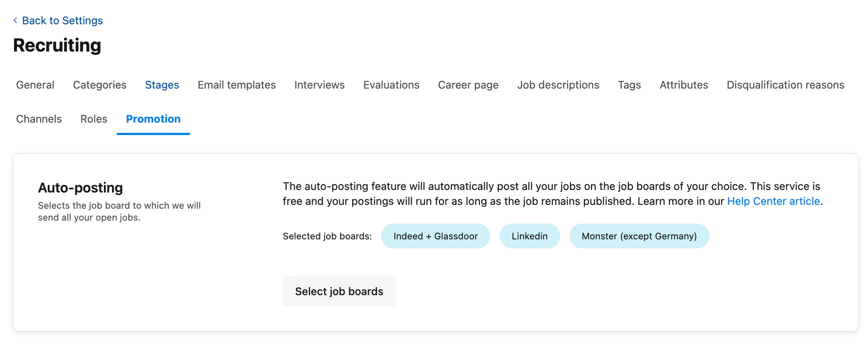Click the Linkedin job board chip
This screenshot has width=868, height=345.
point(530,236)
